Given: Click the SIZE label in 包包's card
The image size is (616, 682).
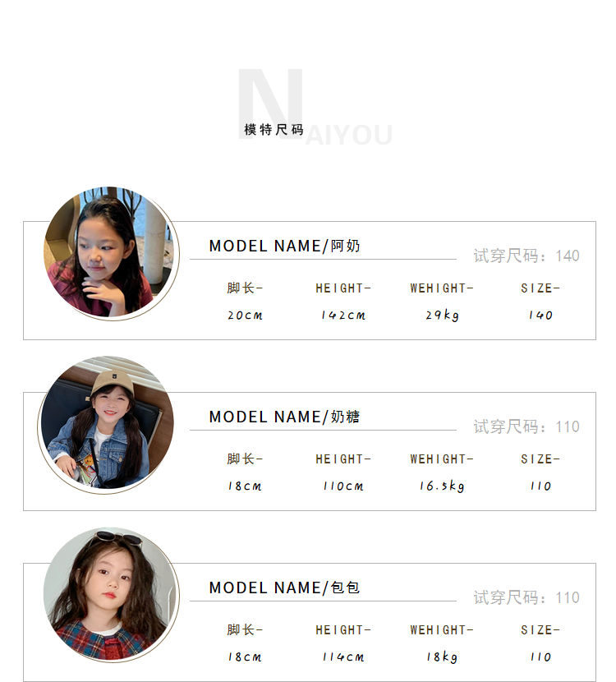Looking at the screenshot, I should tap(540, 630).
